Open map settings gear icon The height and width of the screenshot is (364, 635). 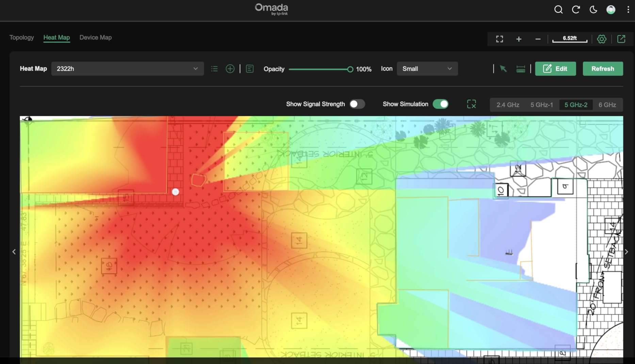[601, 39]
